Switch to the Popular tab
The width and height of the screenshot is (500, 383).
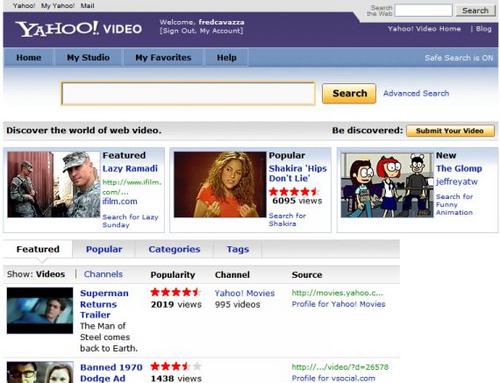click(104, 249)
